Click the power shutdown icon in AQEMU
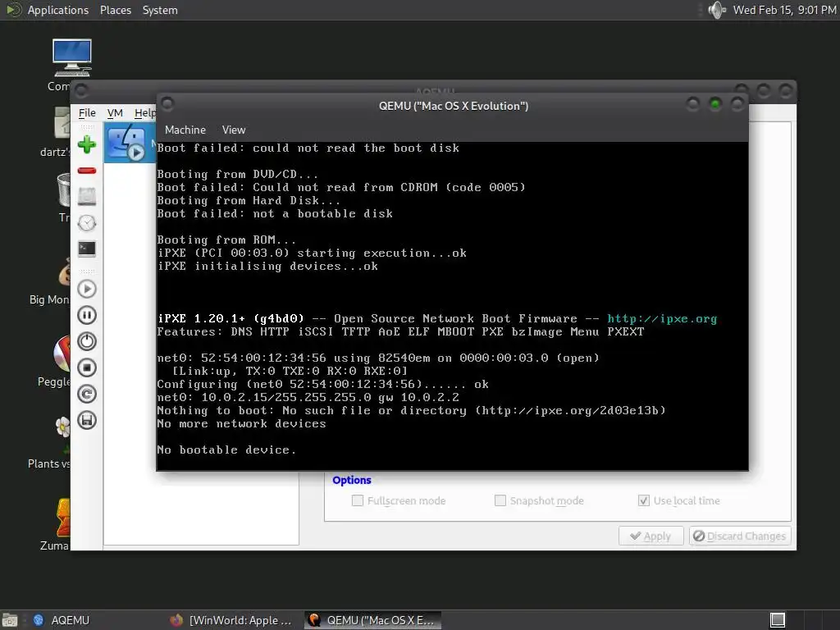The image size is (840, 630). pyautogui.click(x=87, y=341)
